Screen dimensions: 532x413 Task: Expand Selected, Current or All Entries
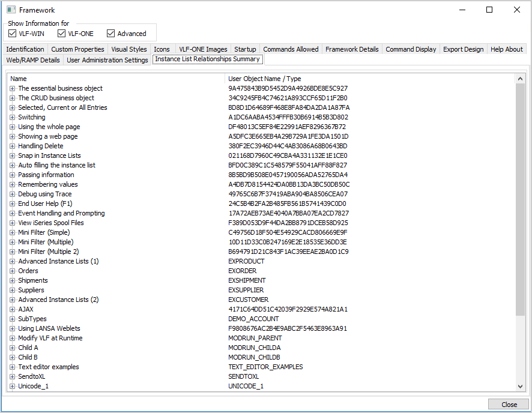pos(13,107)
